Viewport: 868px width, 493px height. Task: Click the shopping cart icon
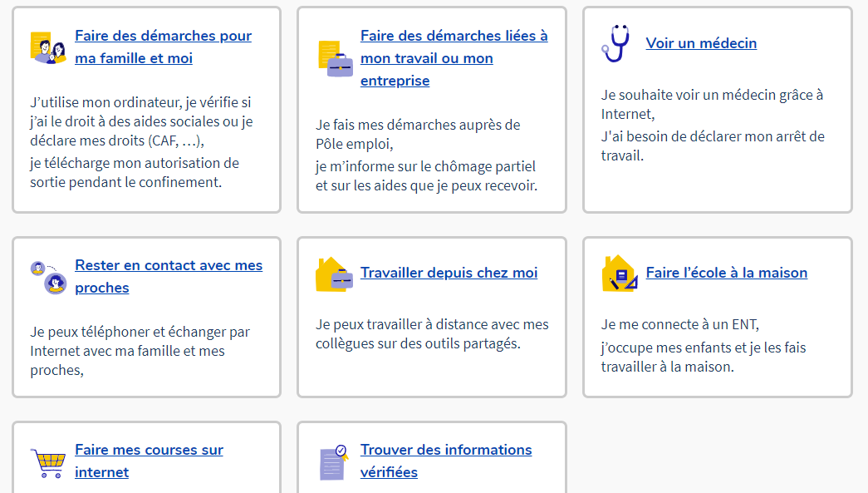coord(48,462)
